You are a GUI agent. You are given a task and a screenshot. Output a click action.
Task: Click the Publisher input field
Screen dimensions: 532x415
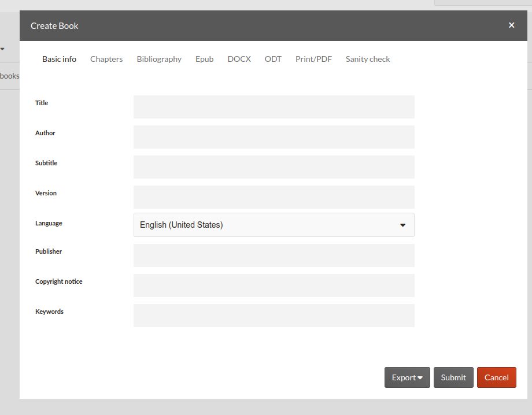pyautogui.click(x=274, y=255)
